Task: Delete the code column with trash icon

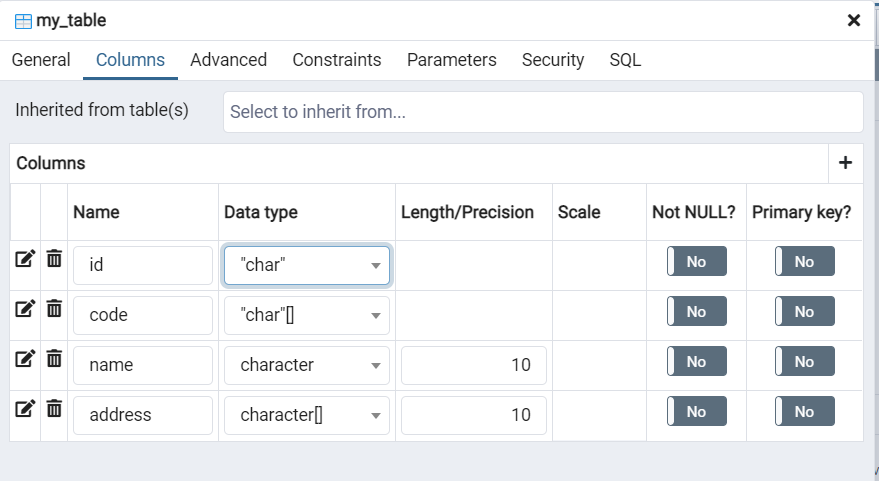Action: [54, 309]
